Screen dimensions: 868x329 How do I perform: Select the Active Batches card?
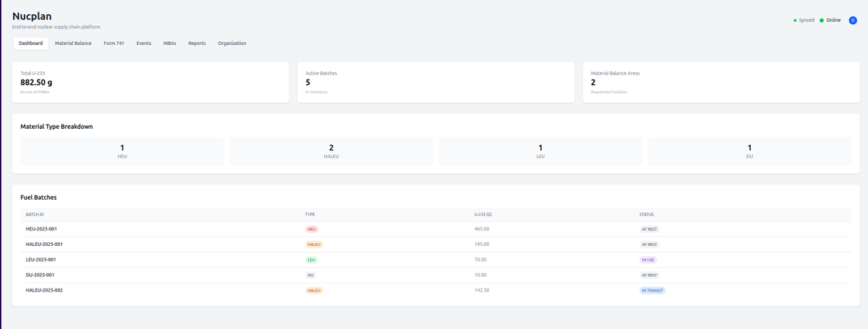(435, 82)
